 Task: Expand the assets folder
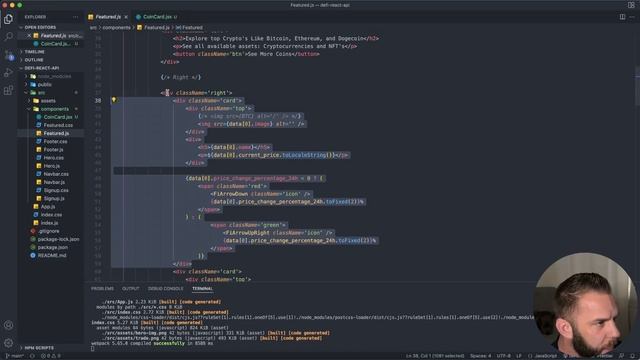point(51,101)
